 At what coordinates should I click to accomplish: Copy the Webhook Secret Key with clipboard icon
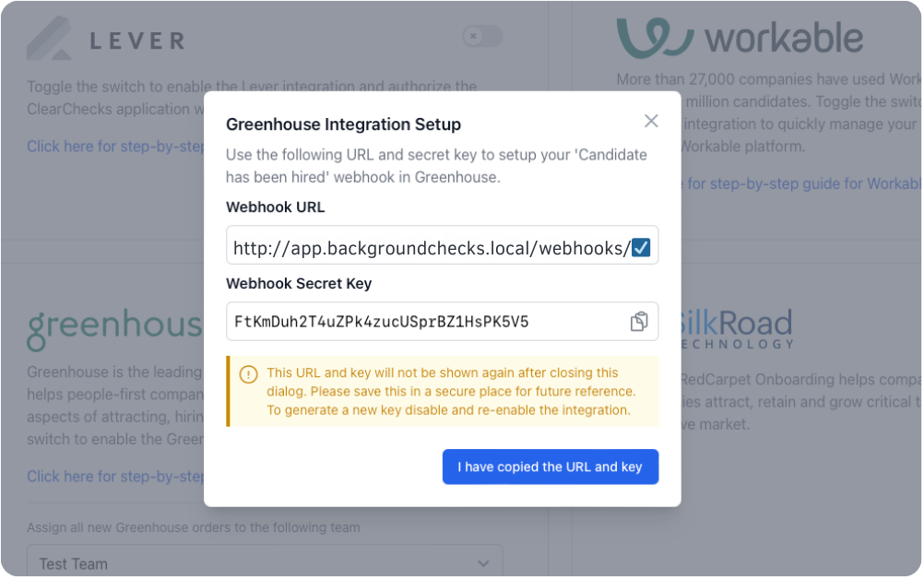(639, 322)
